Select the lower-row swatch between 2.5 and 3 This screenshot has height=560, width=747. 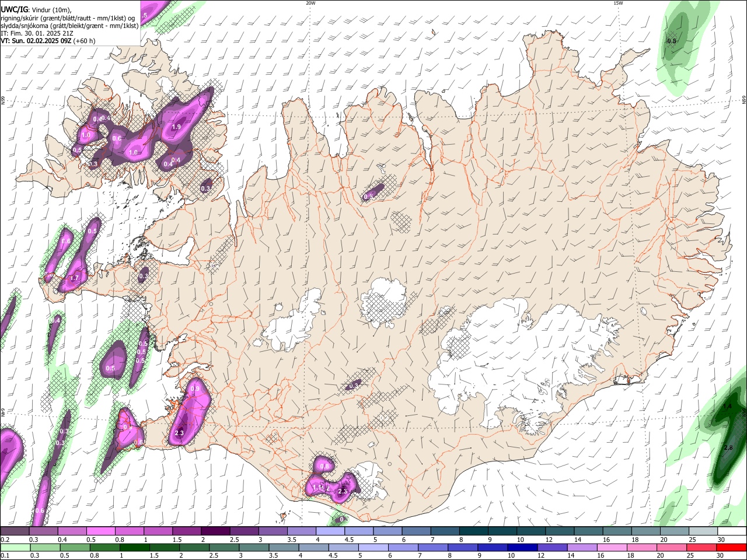pos(224,548)
